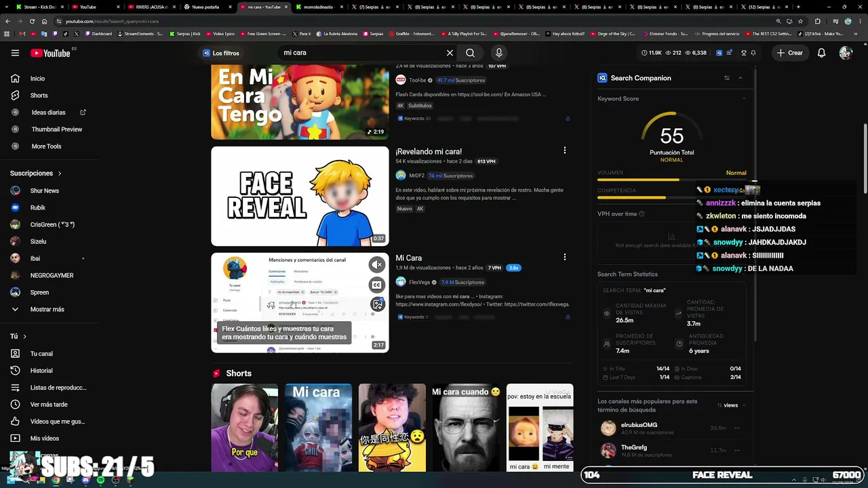Open the views sort dropdown
The height and width of the screenshot is (488, 868).
(731, 405)
